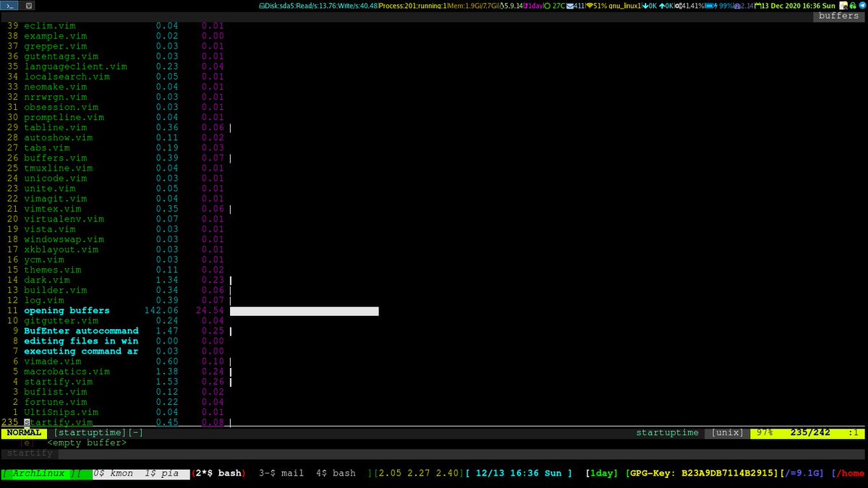868x488 pixels.
Task: Click the 24.54 percentage value
Action: click(209, 311)
